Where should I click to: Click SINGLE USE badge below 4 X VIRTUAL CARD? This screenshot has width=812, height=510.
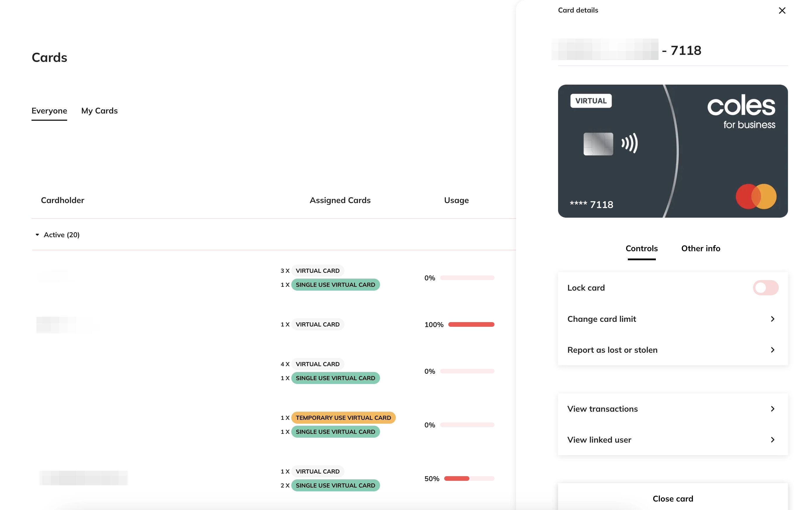(336, 378)
